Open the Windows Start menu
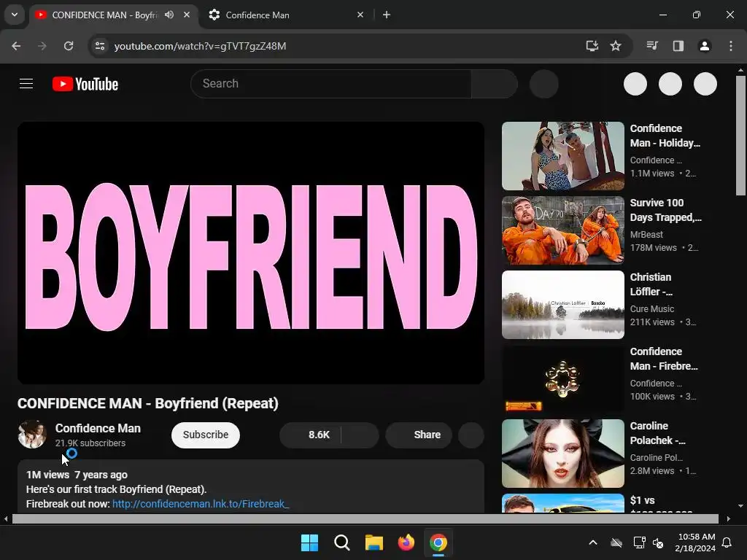 [x=309, y=542]
